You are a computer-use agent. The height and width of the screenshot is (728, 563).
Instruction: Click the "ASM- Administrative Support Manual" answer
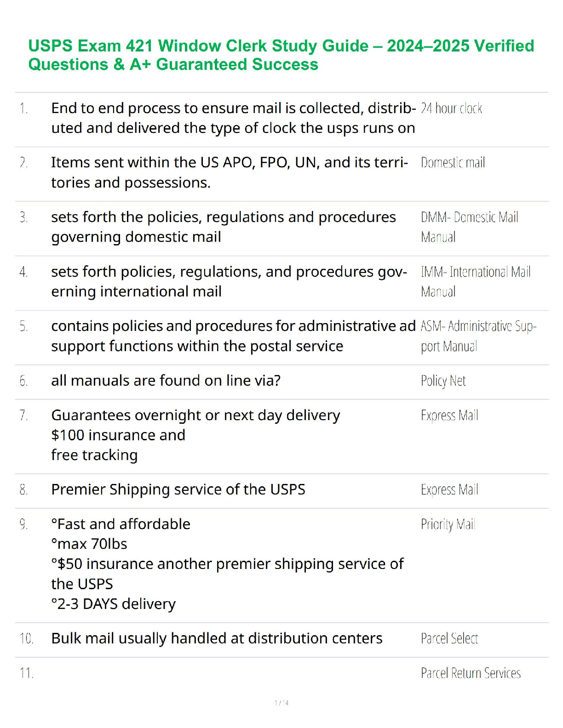point(478,336)
